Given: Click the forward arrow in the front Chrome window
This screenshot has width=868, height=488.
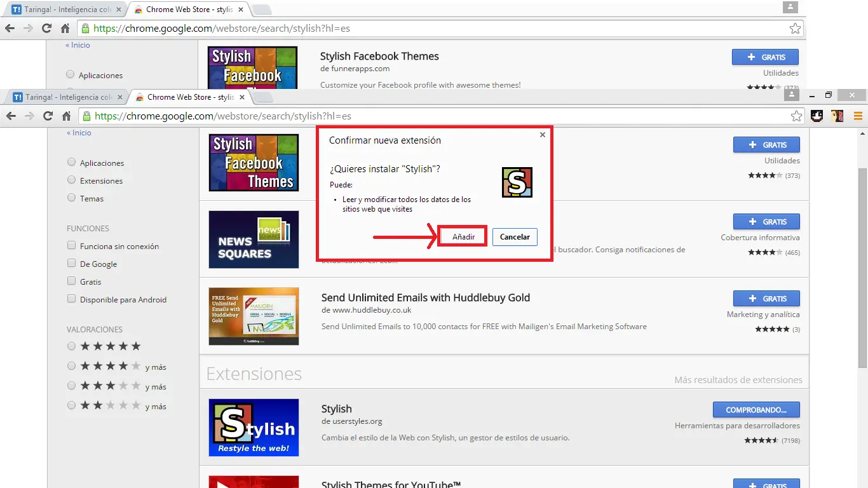Looking at the screenshot, I should click(x=29, y=116).
